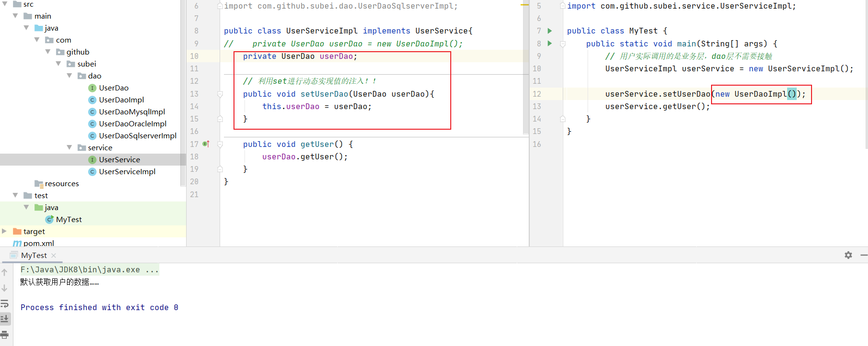The height and width of the screenshot is (346, 868).
Task: Open UserDaoMysqlImpl in project tree
Action: pos(132,112)
